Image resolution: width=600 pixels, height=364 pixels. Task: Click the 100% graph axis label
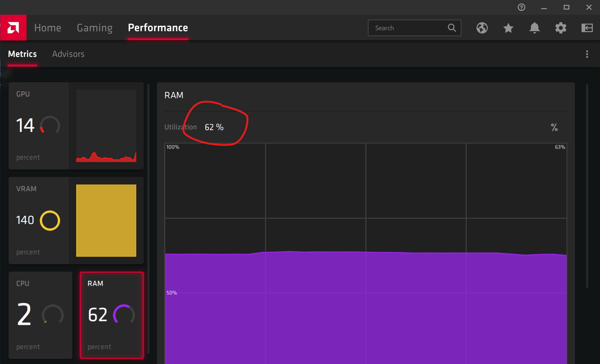pos(173,147)
